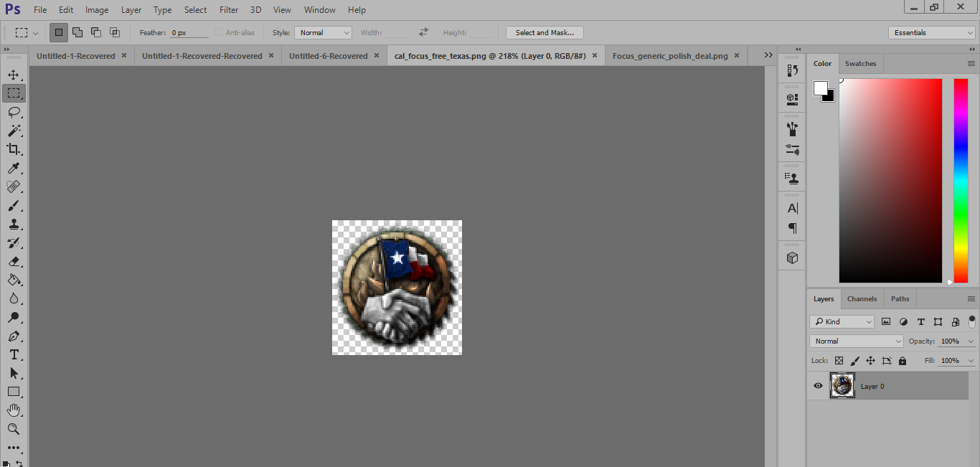Select the Eraser tool
980x467 pixels.
pos(14,261)
